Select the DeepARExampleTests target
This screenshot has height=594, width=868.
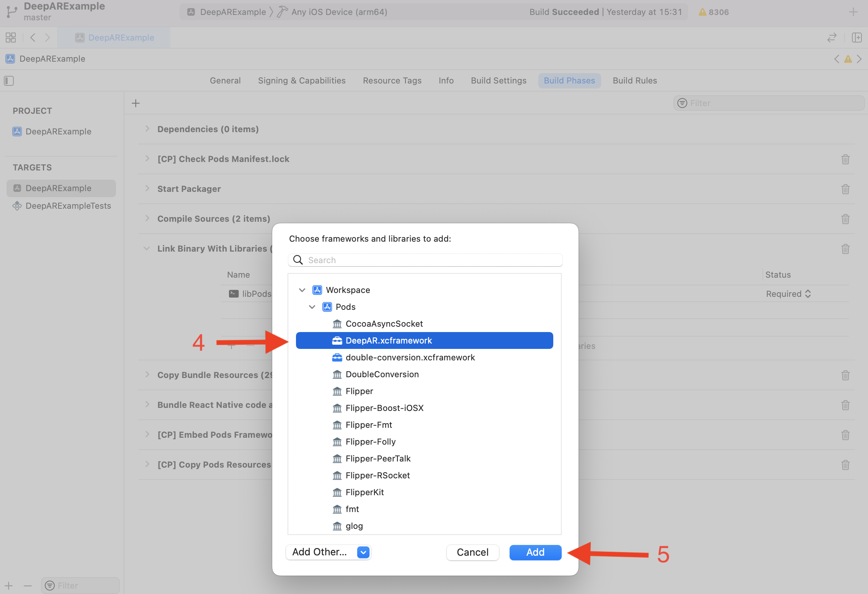[x=68, y=206]
